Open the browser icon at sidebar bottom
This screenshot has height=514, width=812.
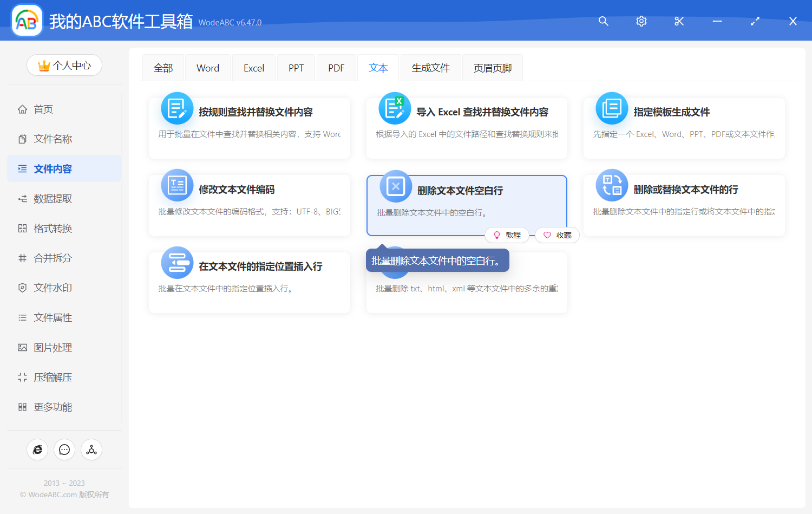37,450
